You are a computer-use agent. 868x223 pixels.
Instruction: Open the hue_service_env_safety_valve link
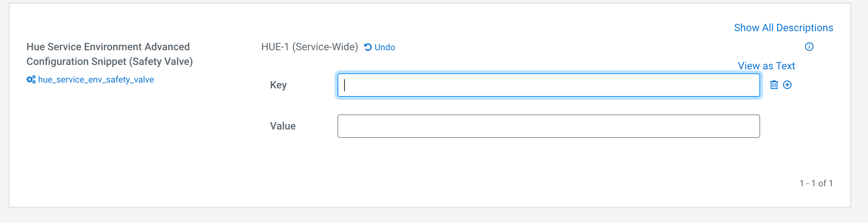tap(96, 80)
